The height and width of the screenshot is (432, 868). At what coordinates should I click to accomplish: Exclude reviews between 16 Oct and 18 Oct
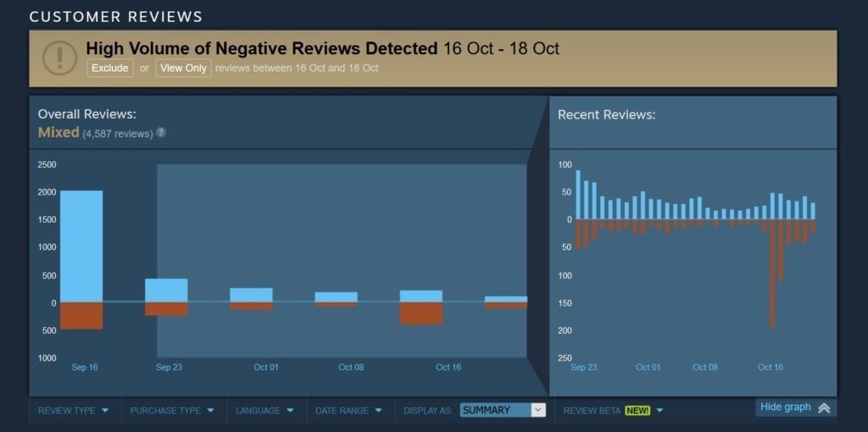tap(110, 68)
